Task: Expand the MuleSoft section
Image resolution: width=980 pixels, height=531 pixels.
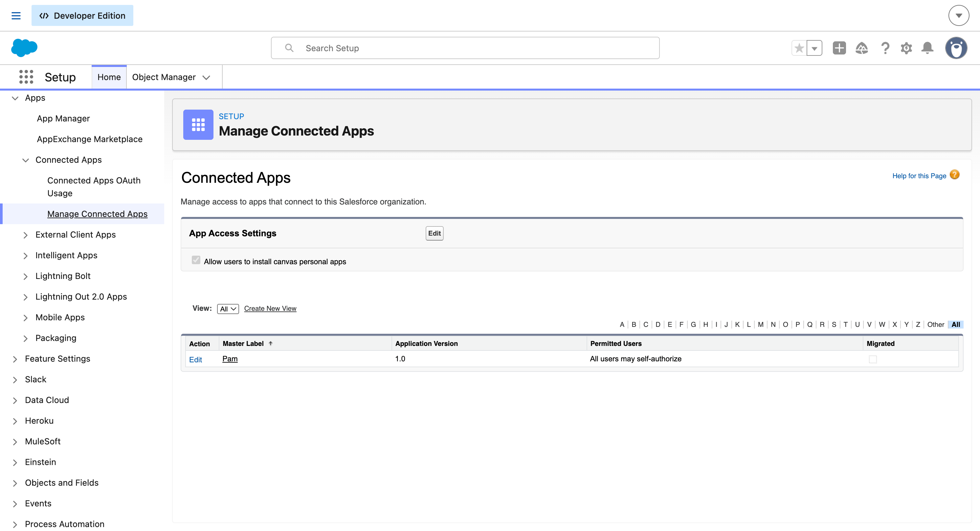Action: click(15, 442)
